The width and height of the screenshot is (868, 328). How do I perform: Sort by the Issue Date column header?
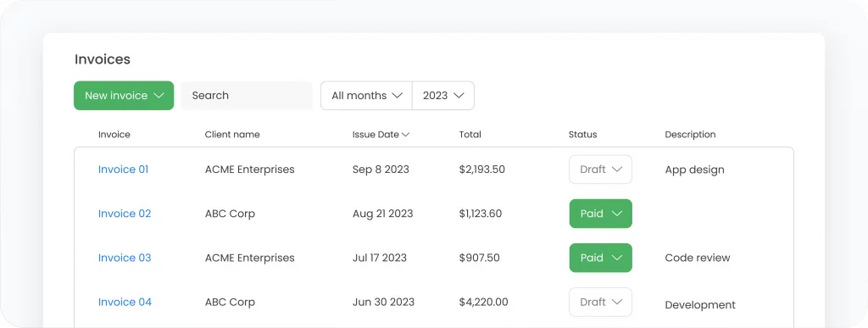381,135
